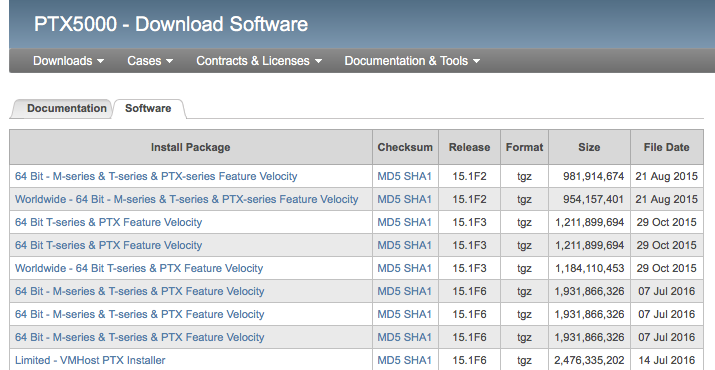Select the size value 981,914,674
Image resolution: width=715 pixels, height=370 pixels.
point(593,177)
